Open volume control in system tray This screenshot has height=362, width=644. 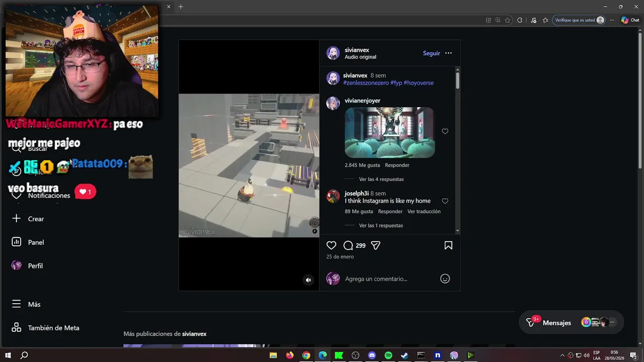(587, 355)
